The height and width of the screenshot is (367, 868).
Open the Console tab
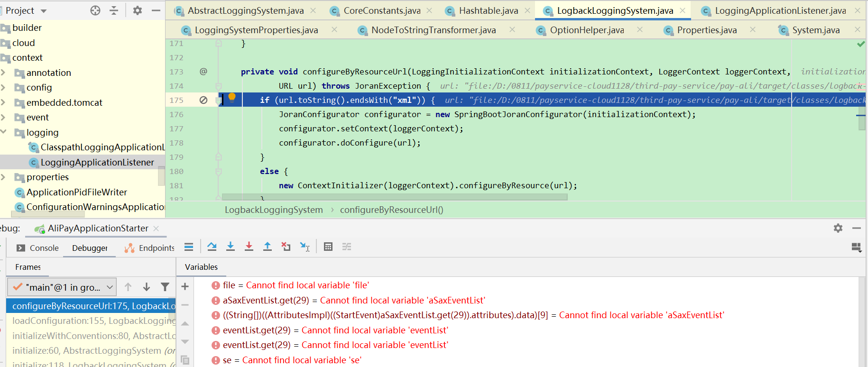[37, 248]
